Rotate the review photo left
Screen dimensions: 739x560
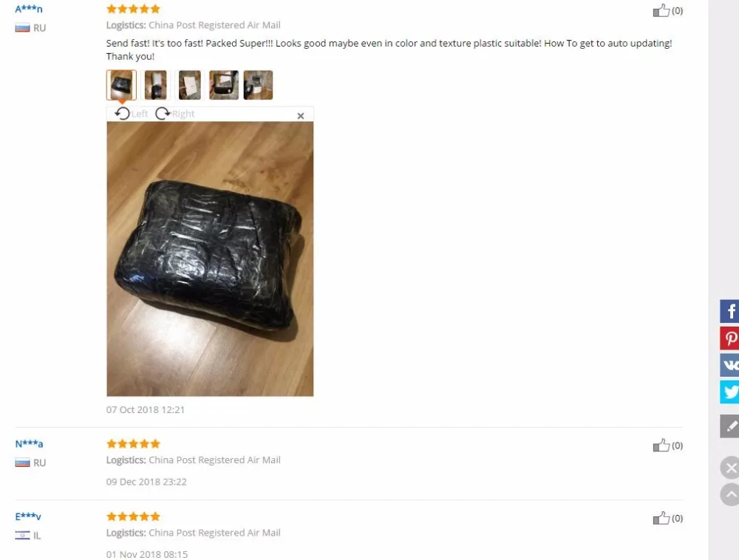(x=131, y=114)
